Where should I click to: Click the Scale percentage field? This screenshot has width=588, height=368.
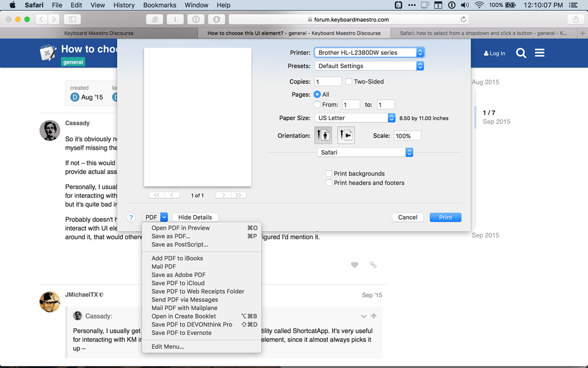coord(407,136)
